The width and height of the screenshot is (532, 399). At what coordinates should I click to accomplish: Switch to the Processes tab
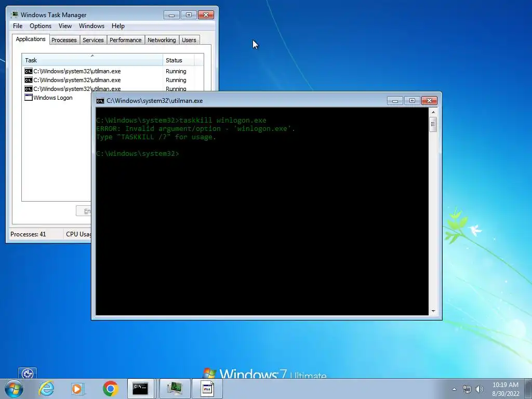(x=64, y=40)
